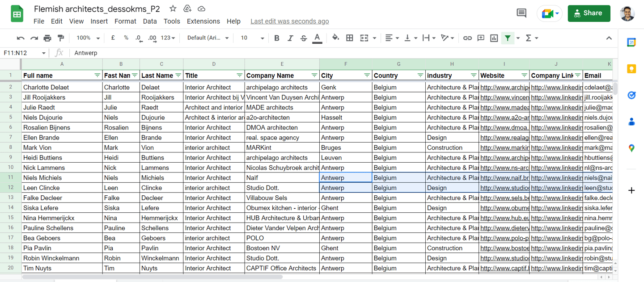The width and height of the screenshot is (644, 282).
Task: Open the Edit menu
Action: (57, 21)
